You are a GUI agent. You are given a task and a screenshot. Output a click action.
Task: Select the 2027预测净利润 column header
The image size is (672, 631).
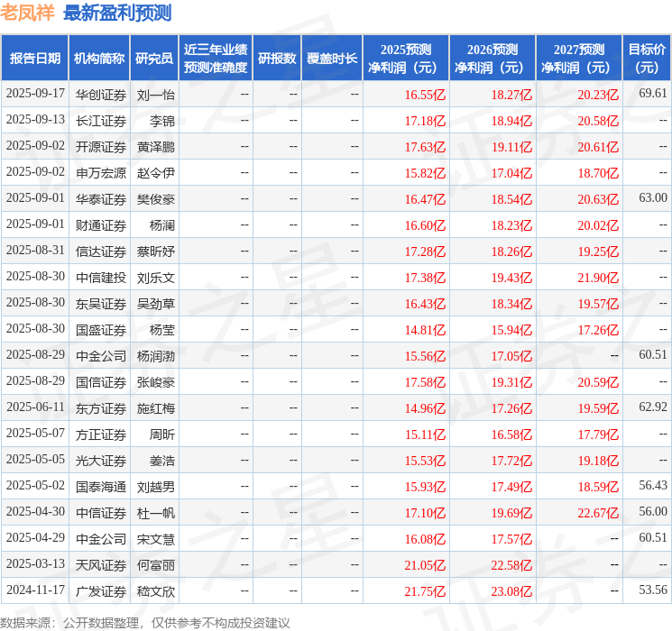coord(579,59)
